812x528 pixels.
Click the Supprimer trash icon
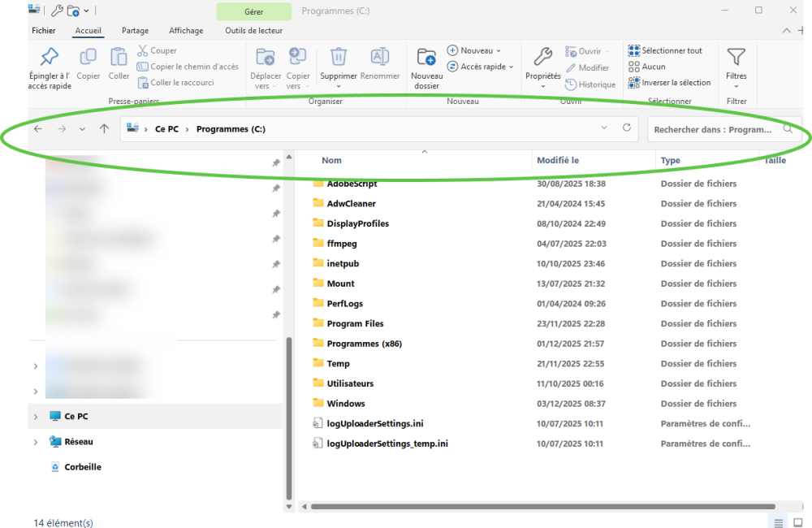pyautogui.click(x=339, y=57)
